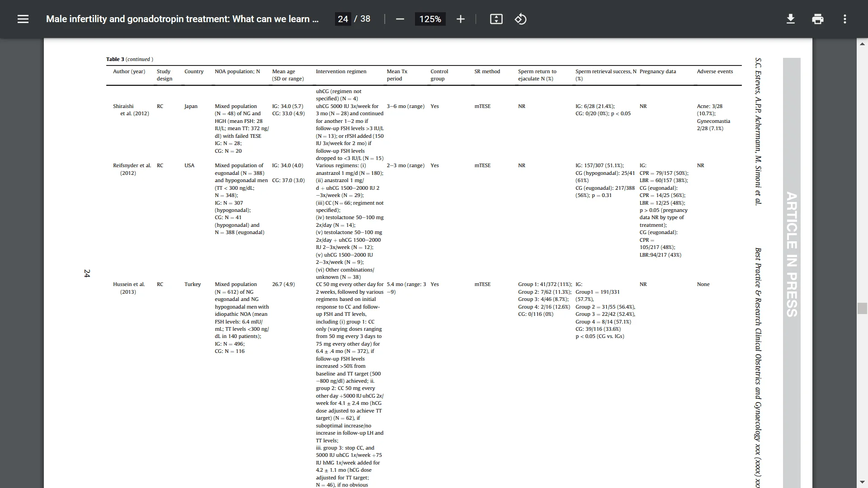Click the '3–6 mo (range)' treatment period cell
The height and width of the screenshot is (488, 868).
pyautogui.click(x=406, y=106)
